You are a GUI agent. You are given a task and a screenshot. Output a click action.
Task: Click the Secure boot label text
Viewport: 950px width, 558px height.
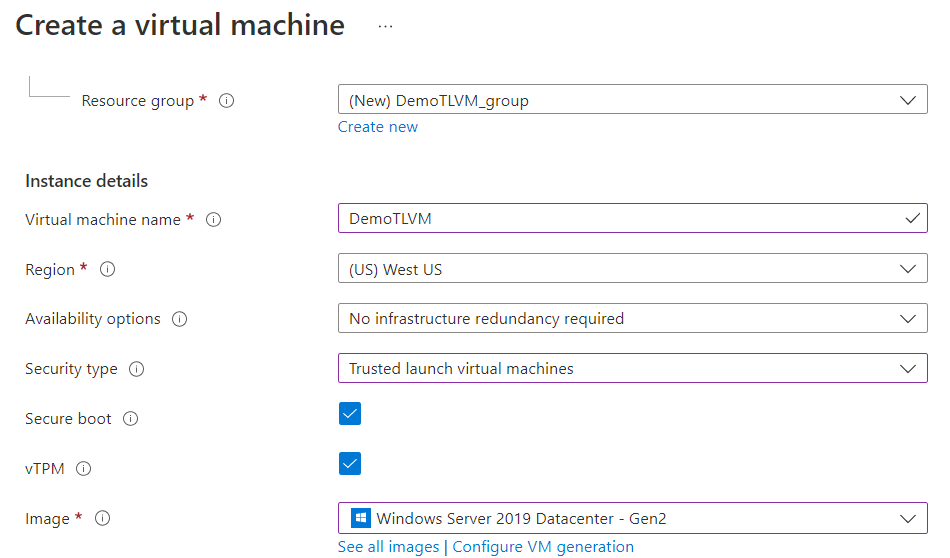click(x=68, y=419)
